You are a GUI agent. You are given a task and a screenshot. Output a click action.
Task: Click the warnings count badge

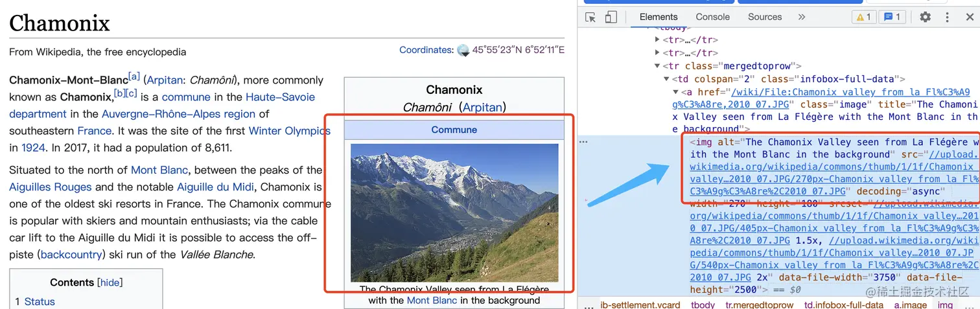(864, 17)
